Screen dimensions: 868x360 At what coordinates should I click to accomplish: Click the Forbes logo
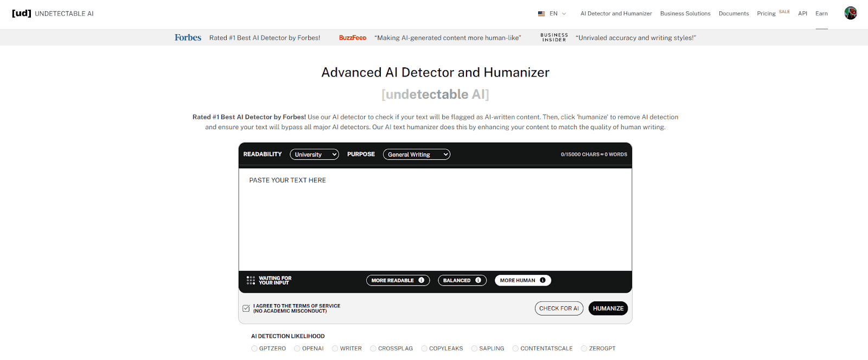[188, 37]
